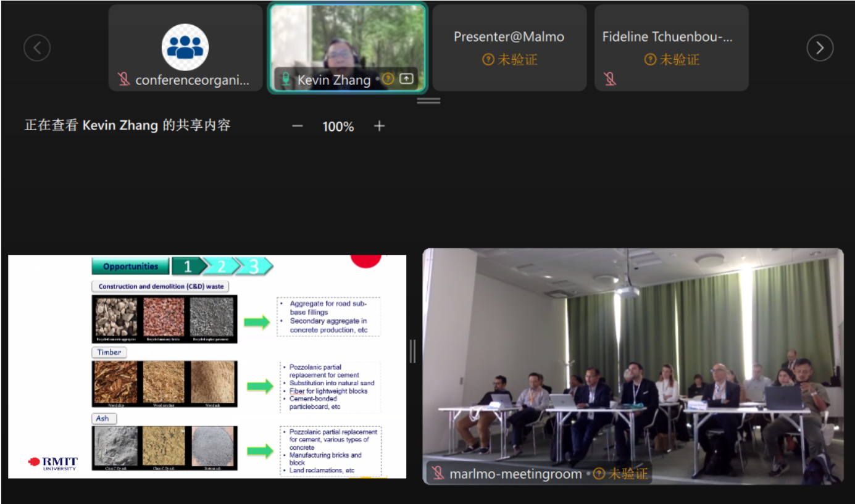Image resolution: width=855 pixels, height=504 pixels.
Task: Click the muted mic icon on marlmo-meetingroom
Action: tap(438, 474)
